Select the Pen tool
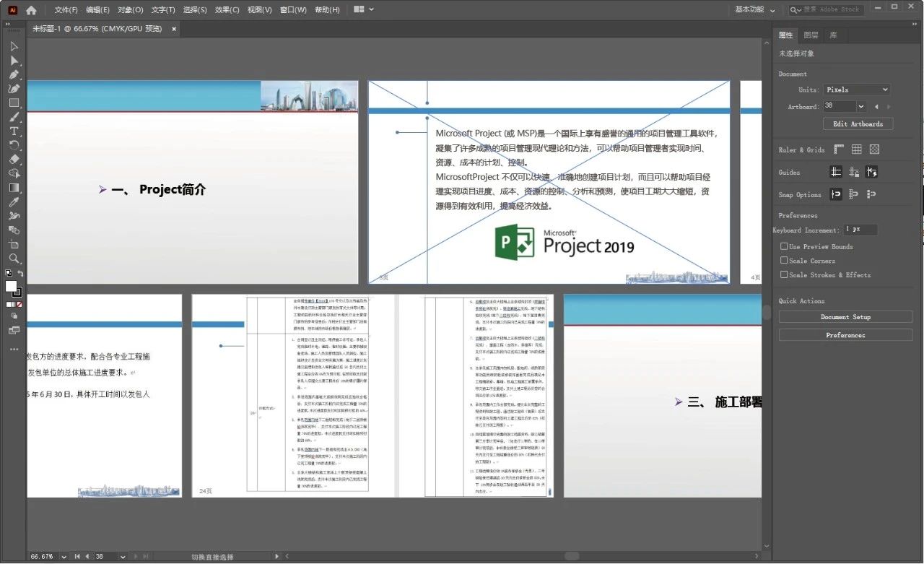 click(14, 74)
